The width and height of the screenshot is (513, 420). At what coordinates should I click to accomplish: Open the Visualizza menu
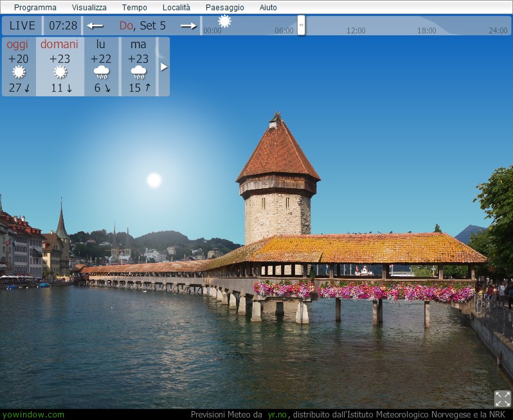click(89, 7)
